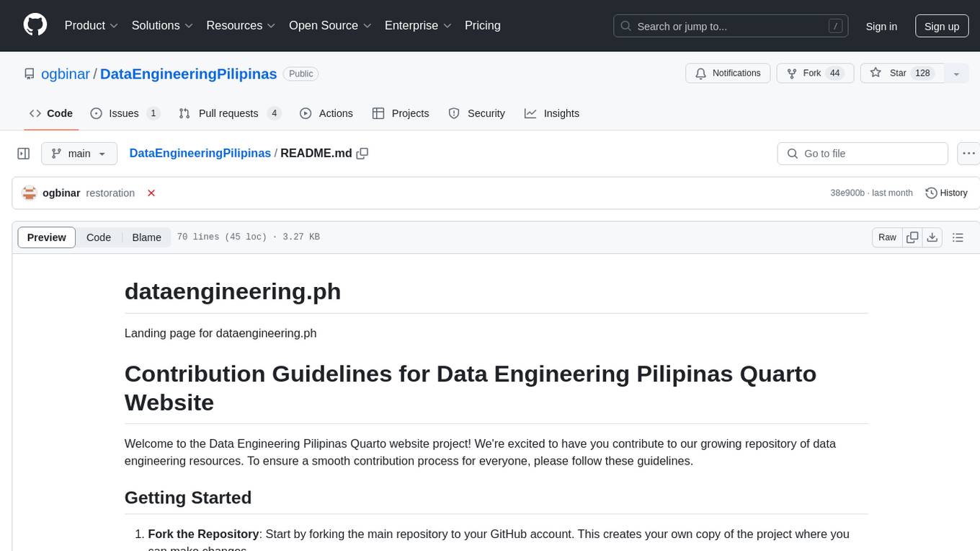Sign in to GitHub
980x551 pixels.
click(x=881, y=26)
